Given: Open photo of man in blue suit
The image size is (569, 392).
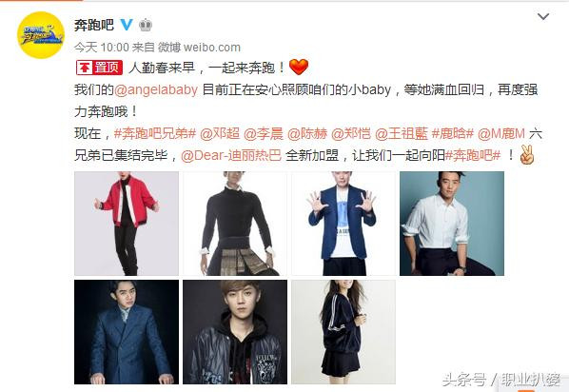Looking at the screenshot, I should click(x=127, y=332).
